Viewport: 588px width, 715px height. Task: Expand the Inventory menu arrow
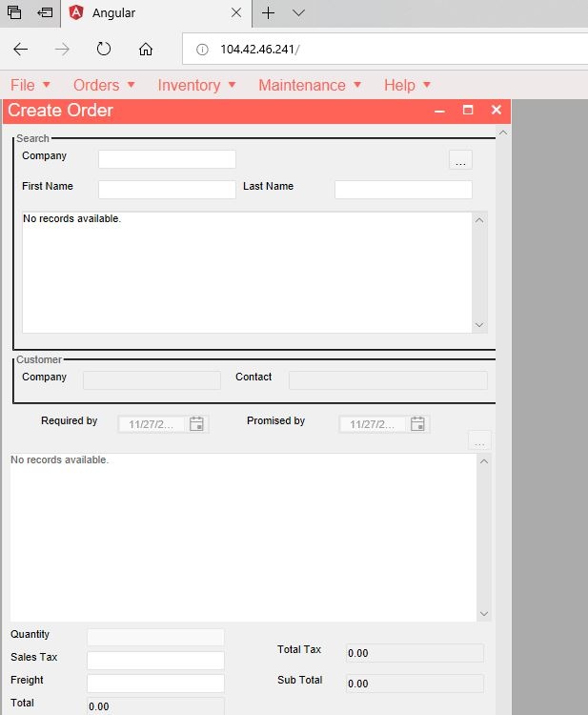[232, 85]
